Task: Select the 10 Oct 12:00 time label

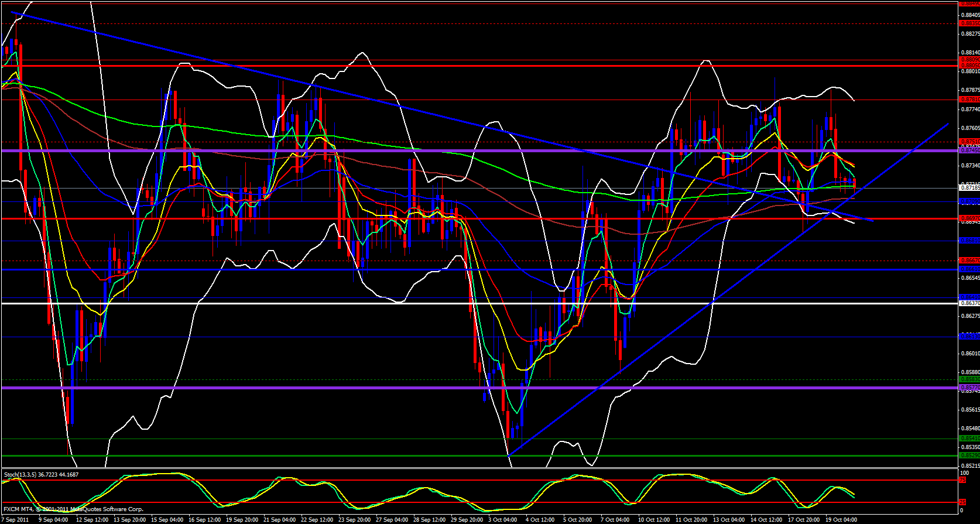Action: [x=653, y=519]
